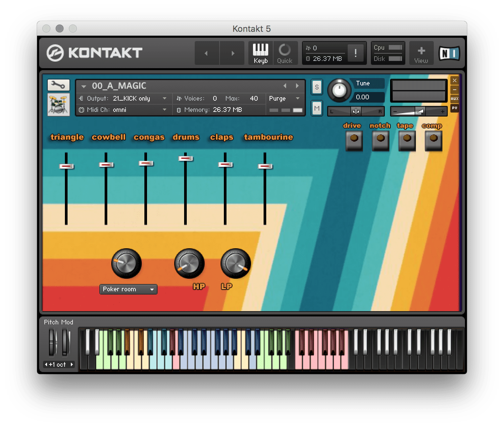The image size is (504, 427).
Task: Click the triangle label
Action: [x=67, y=137]
